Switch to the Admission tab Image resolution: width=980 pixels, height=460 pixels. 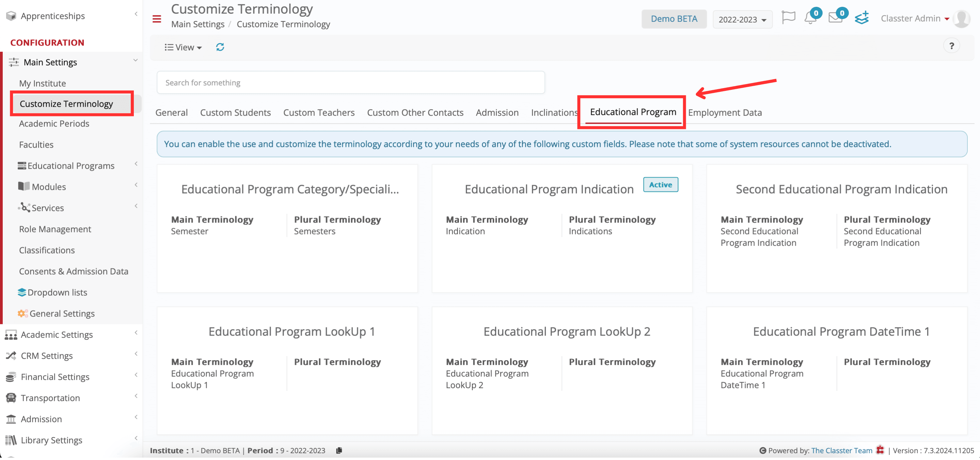click(x=497, y=113)
